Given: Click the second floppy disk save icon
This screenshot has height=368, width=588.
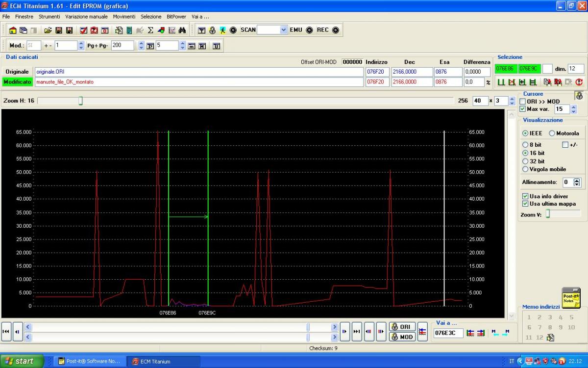Looking at the screenshot, I should point(69,30).
